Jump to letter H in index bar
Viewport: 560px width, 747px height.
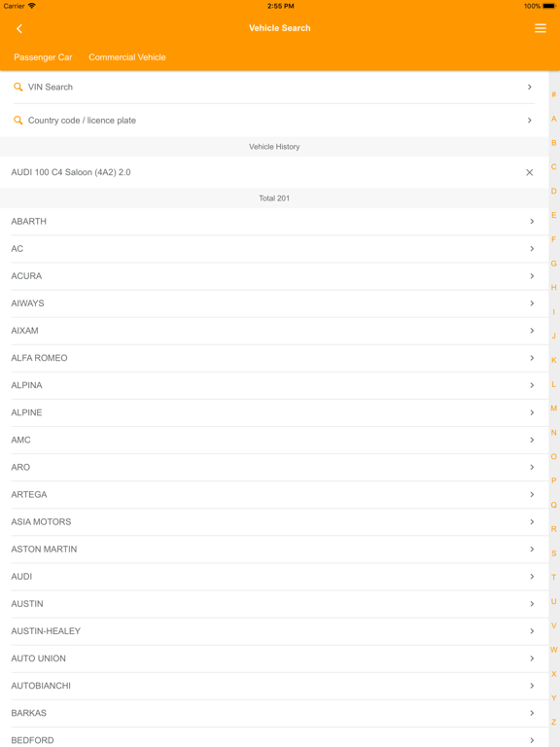[x=554, y=288]
